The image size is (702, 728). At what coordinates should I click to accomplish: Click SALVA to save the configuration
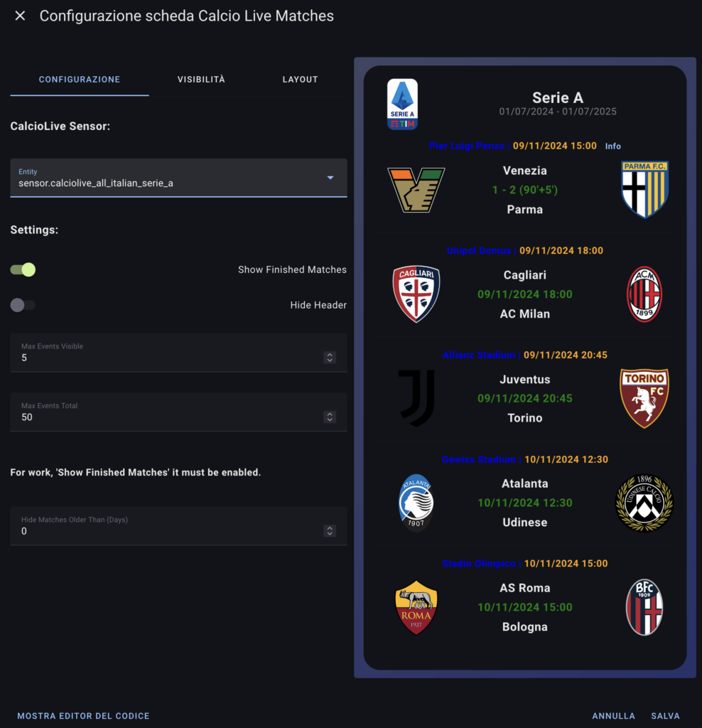(665, 716)
